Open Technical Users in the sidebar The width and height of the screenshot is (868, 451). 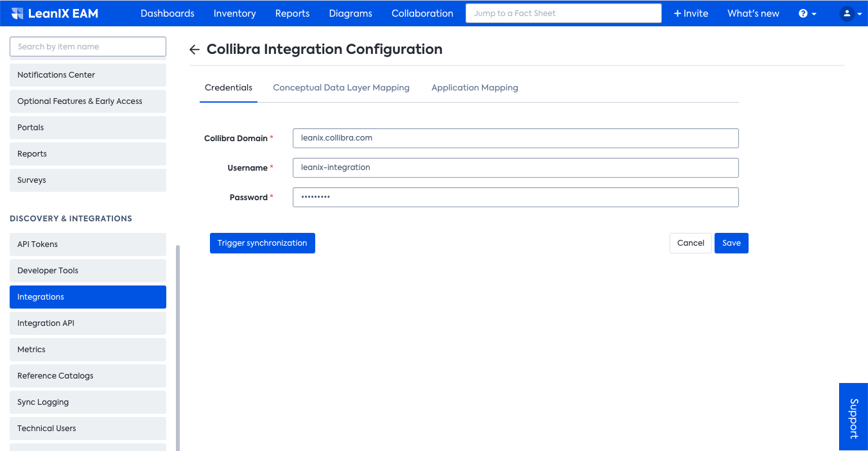88,429
